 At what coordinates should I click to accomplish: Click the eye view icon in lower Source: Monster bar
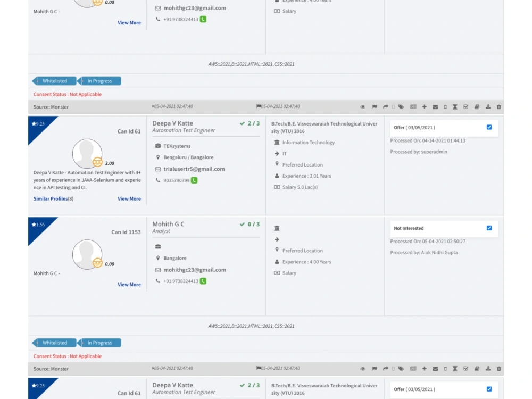pos(363,369)
